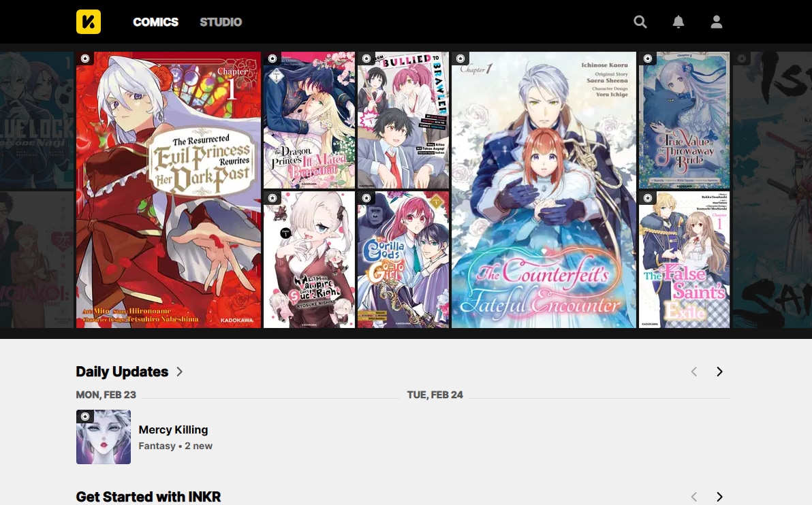This screenshot has width=812, height=505.
Task: Open the notifications bell
Action: click(678, 21)
